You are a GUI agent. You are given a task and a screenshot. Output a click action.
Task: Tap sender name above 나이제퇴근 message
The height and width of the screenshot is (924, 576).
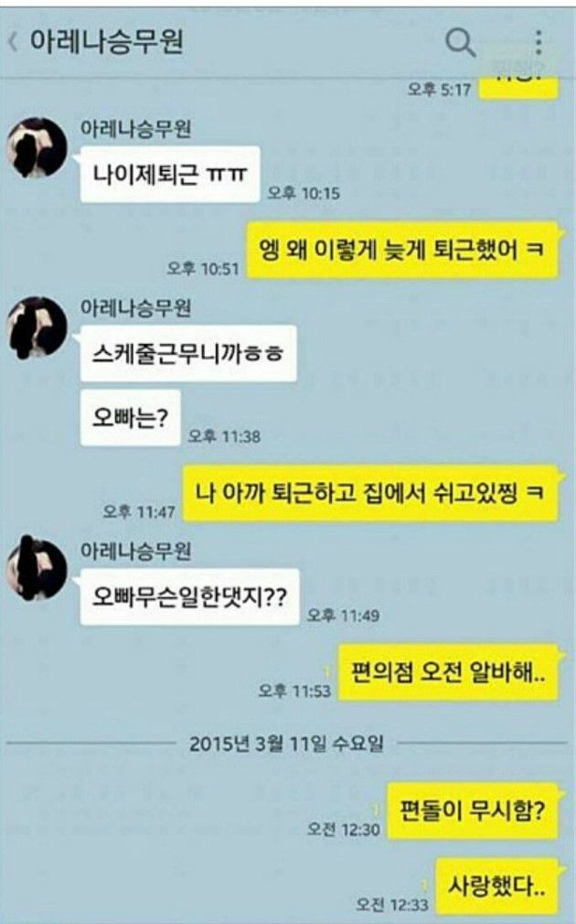pos(135,128)
